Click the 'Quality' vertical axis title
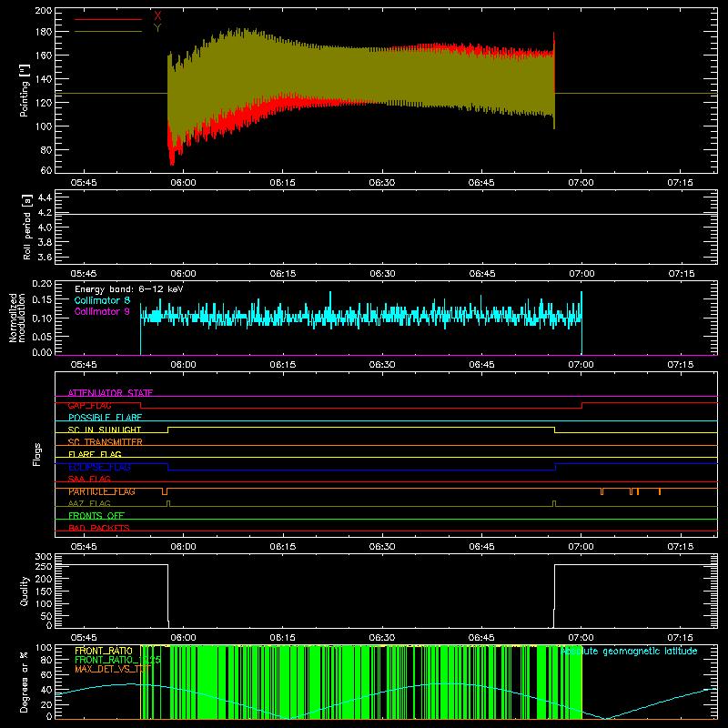 point(25,591)
